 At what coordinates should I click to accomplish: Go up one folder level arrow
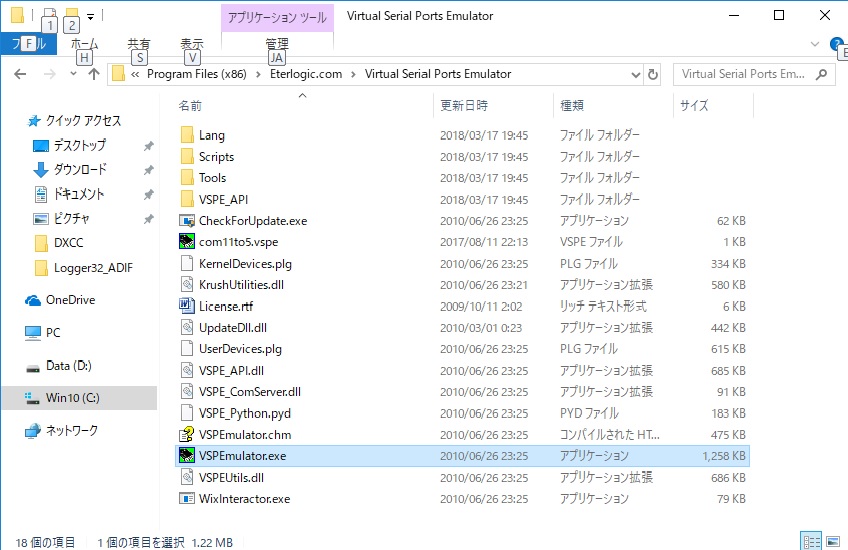(94, 74)
